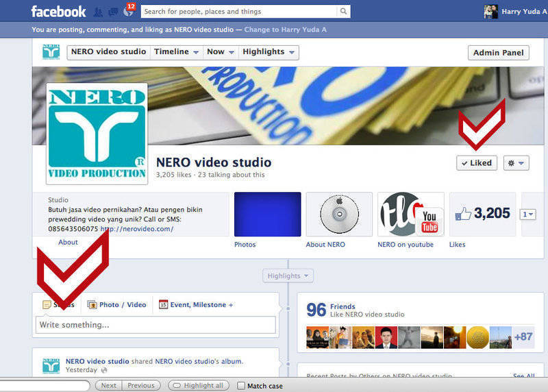The height and width of the screenshot is (392, 548).
Task: Click the Liked button to unlike page
Action: pyautogui.click(x=477, y=163)
